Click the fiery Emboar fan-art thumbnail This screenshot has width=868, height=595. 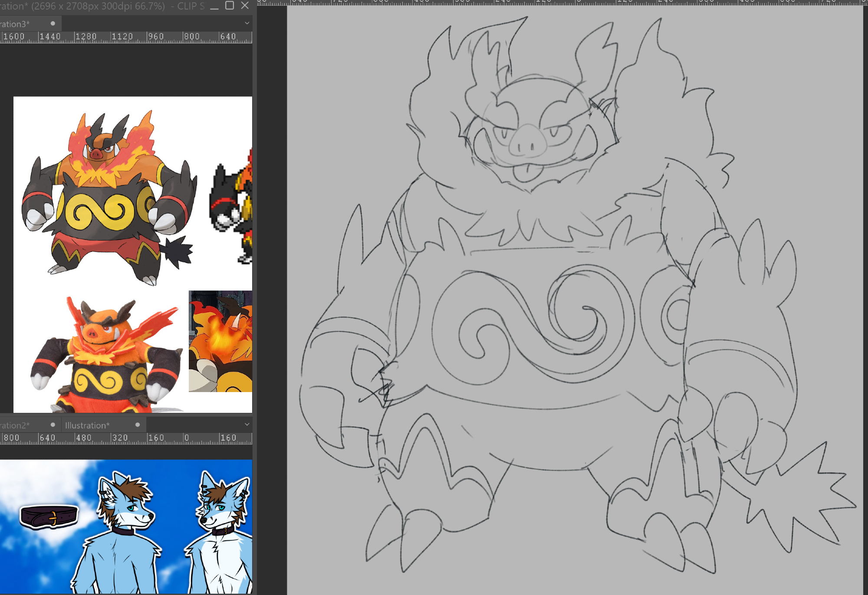click(220, 341)
